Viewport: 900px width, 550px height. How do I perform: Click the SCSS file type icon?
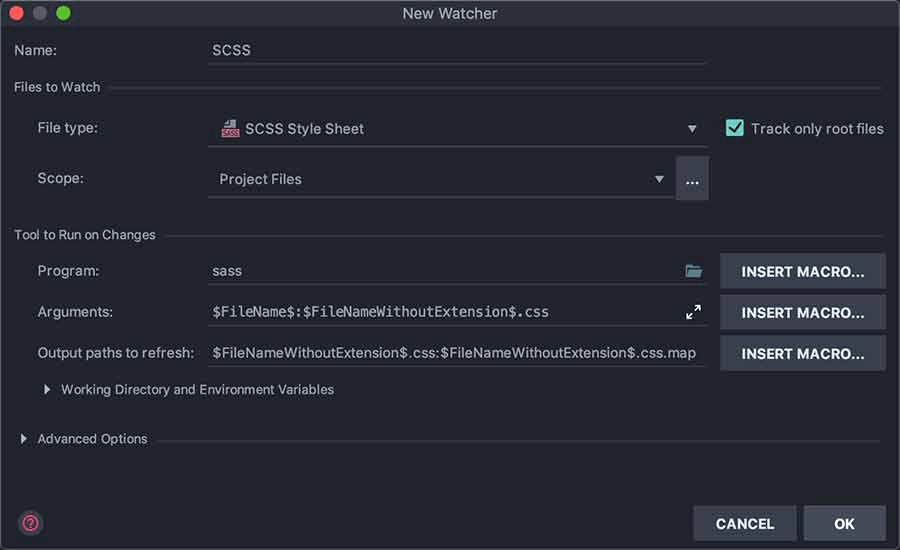(x=230, y=129)
